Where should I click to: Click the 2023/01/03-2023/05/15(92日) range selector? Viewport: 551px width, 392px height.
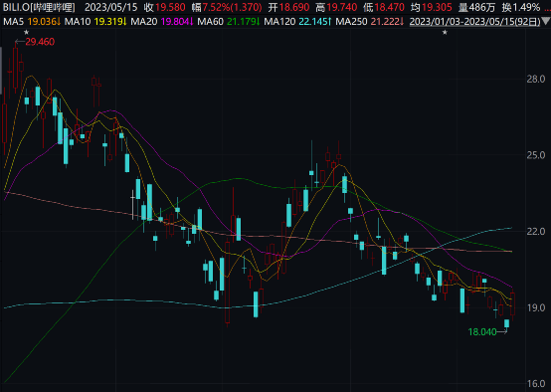tap(475, 22)
